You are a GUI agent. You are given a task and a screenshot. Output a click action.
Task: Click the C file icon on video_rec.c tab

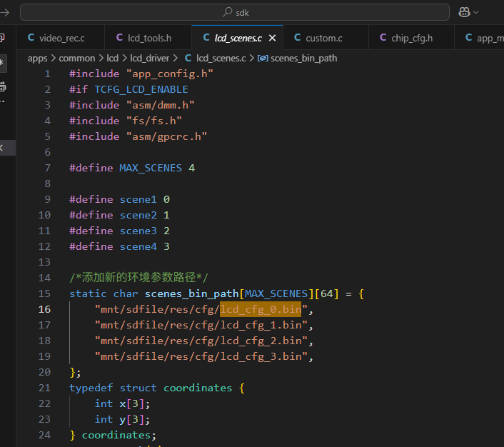click(31, 38)
